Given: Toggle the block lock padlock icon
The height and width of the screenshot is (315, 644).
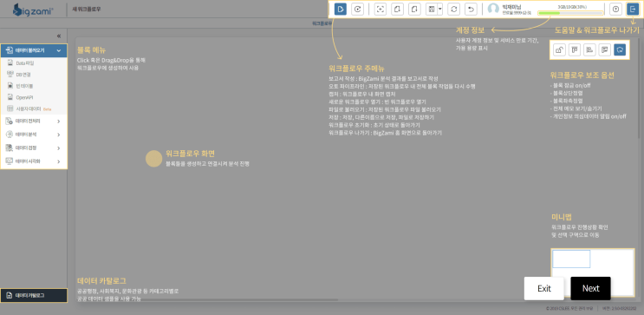Looking at the screenshot, I should [x=559, y=49].
